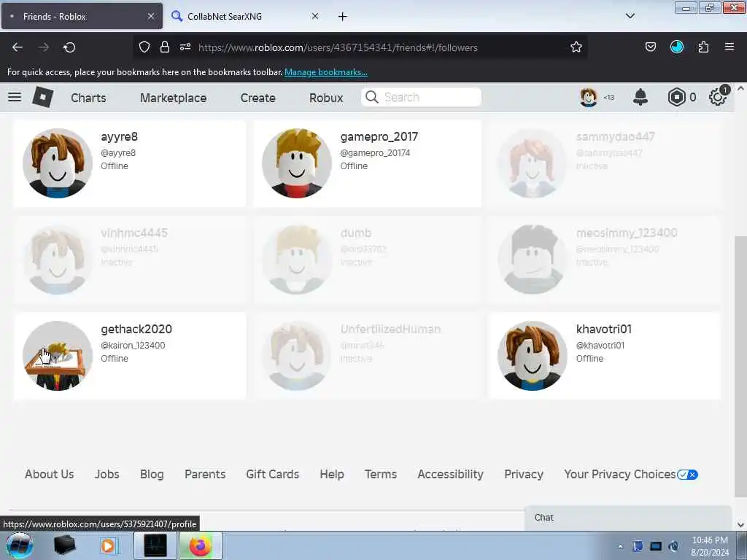Image resolution: width=747 pixels, height=560 pixels.
Task: Open the About Us footer link
Action: pyautogui.click(x=49, y=474)
